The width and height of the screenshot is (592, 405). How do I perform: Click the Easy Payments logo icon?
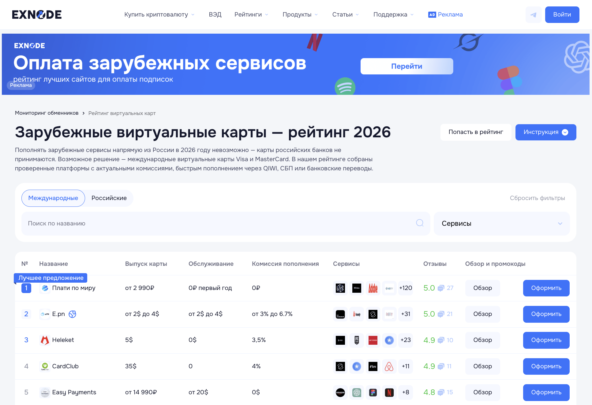[45, 392]
